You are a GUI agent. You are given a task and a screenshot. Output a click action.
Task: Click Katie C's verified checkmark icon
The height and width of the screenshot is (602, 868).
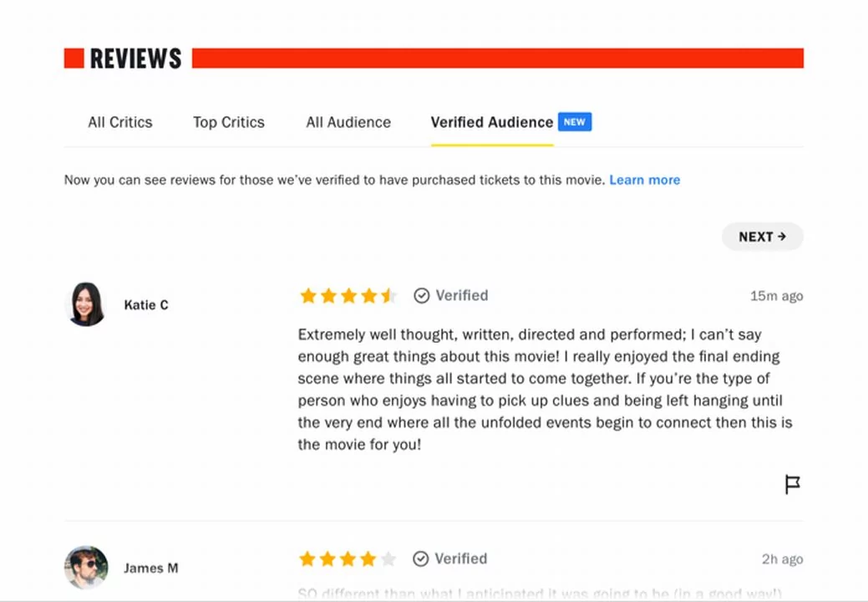coord(421,296)
